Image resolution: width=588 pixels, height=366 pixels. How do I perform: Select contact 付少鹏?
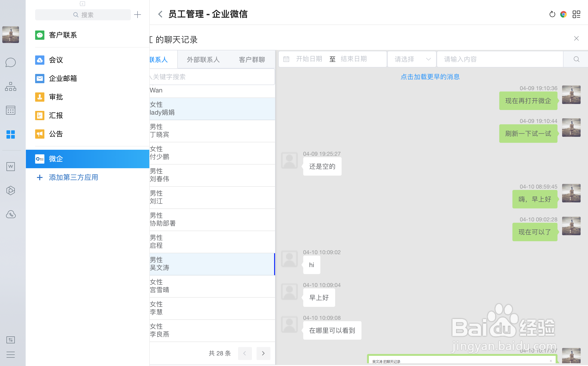click(x=212, y=153)
